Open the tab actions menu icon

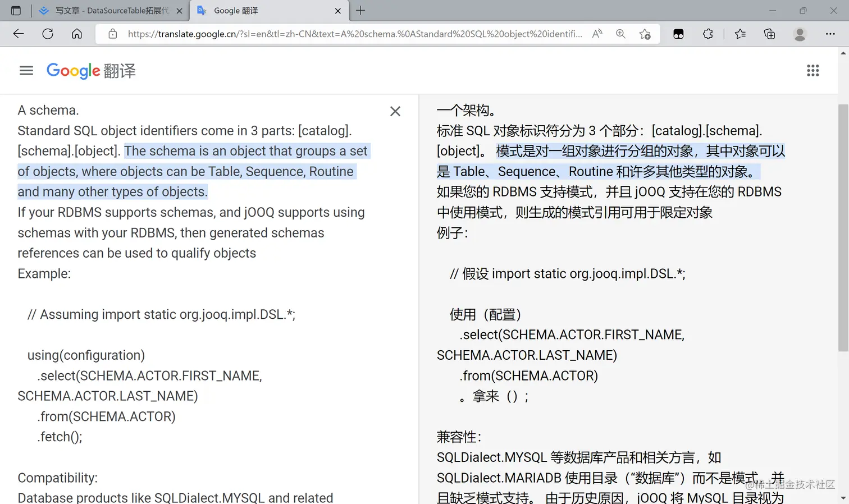click(x=16, y=11)
